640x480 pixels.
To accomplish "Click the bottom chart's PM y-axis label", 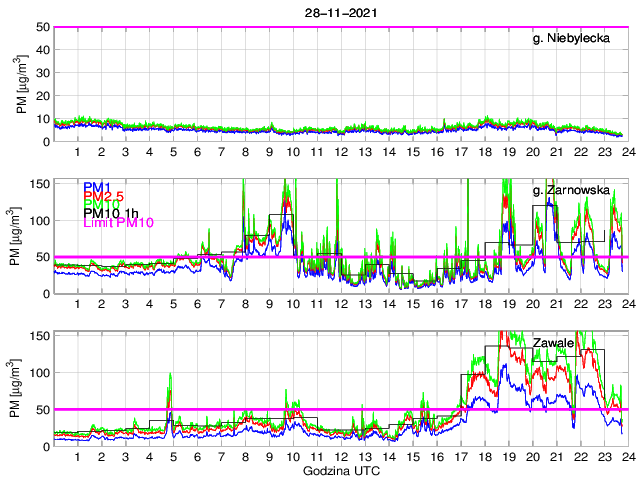I will pos(15,389).
